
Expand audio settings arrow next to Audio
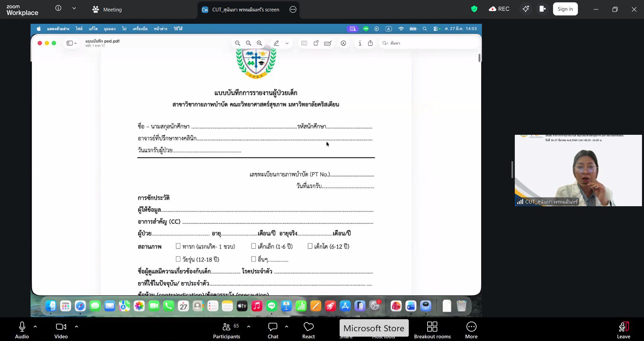35,326
